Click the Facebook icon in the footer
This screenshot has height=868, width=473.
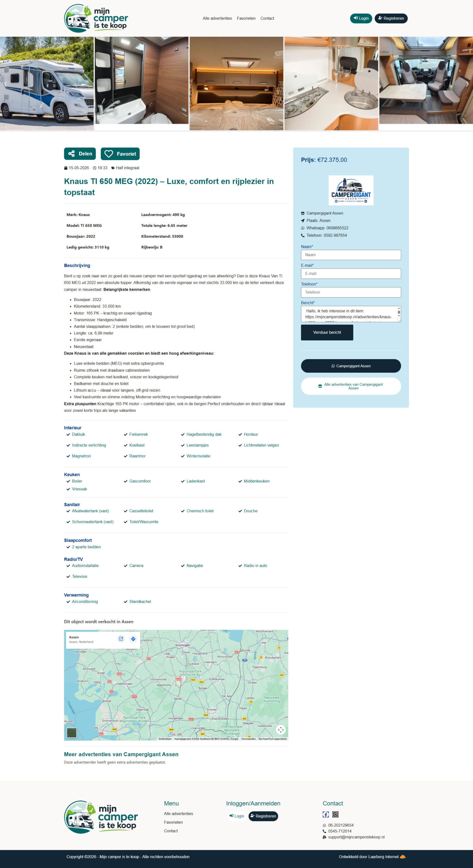click(326, 814)
